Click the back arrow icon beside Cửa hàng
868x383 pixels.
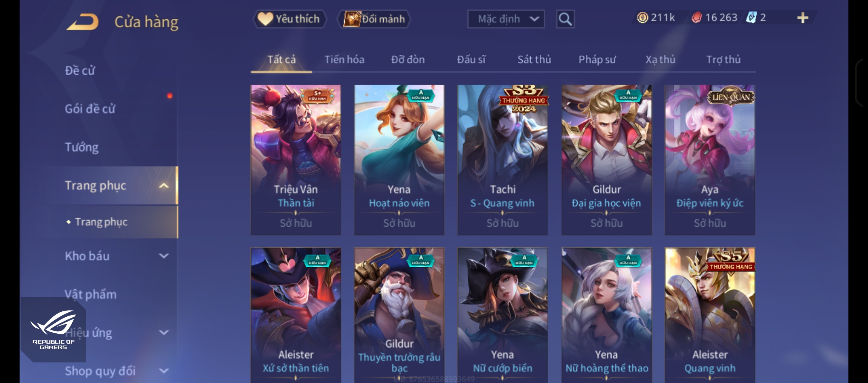(x=82, y=22)
